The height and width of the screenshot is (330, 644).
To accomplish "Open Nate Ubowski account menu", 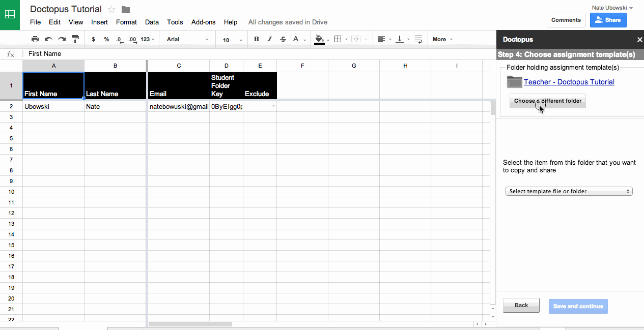I will [x=612, y=8].
